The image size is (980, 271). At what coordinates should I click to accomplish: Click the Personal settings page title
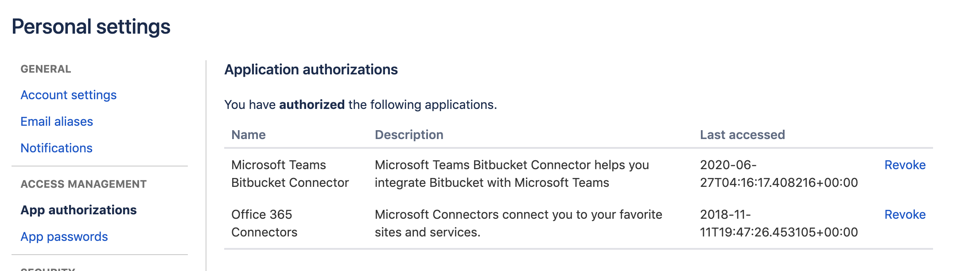91,27
